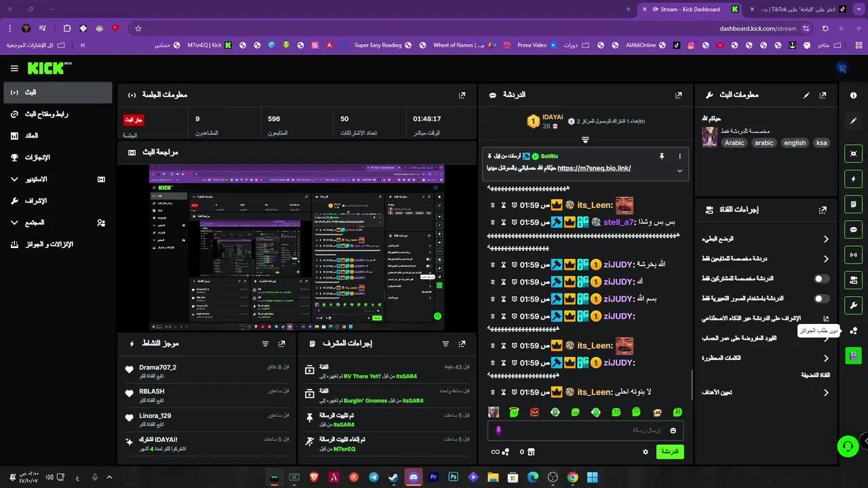Click the message input field
Image resolution: width=868 pixels, height=488 pixels.
(x=585, y=430)
